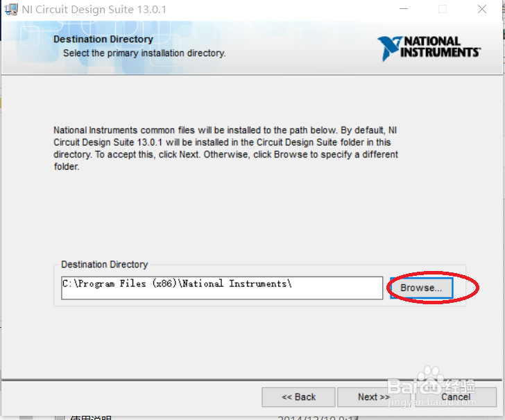Click the 'NI Circuit Design Suite 13.0.1' title
Viewport: 505px width, 420px height.
(x=94, y=9)
